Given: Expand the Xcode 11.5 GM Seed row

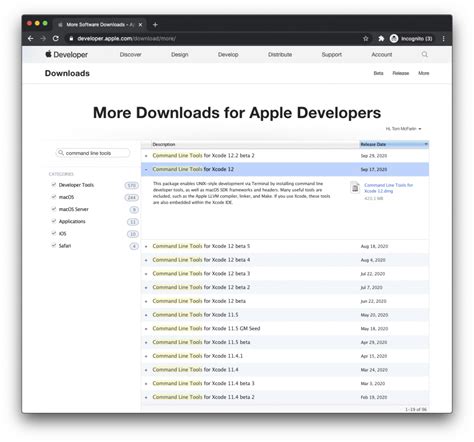Looking at the screenshot, I should click(146, 329).
